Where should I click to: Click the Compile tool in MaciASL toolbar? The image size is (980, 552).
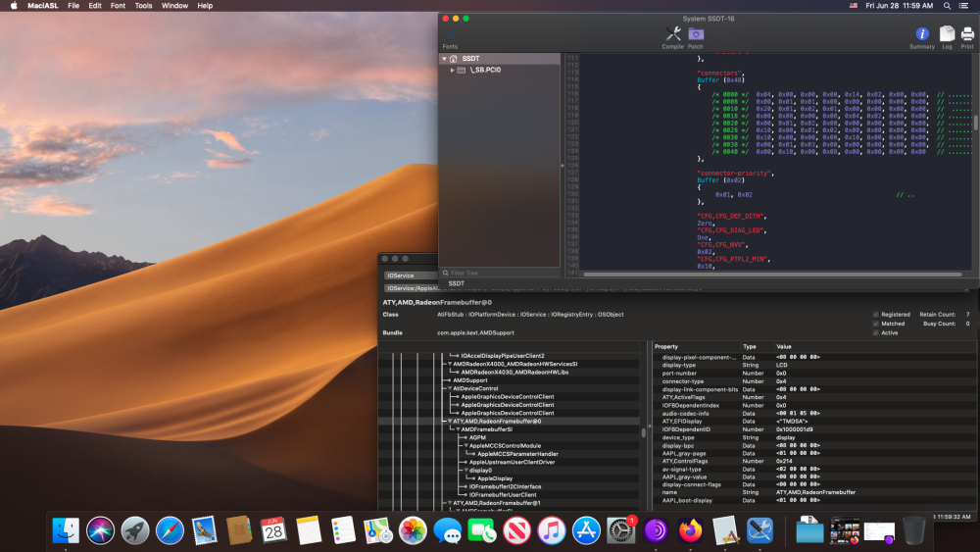672,37
